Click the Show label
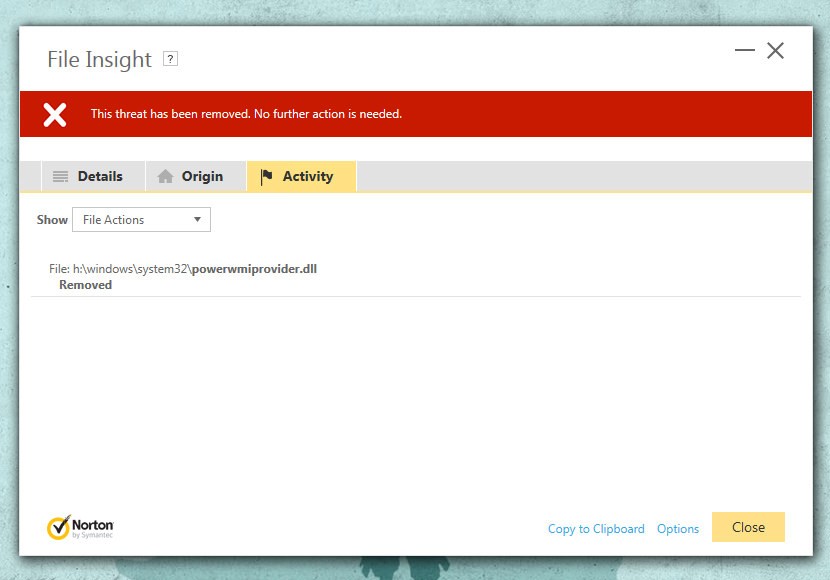 tap(52, 220)
